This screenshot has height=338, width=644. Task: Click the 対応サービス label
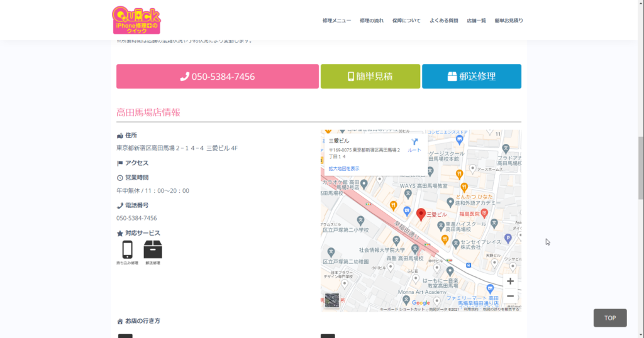point(143,233)
